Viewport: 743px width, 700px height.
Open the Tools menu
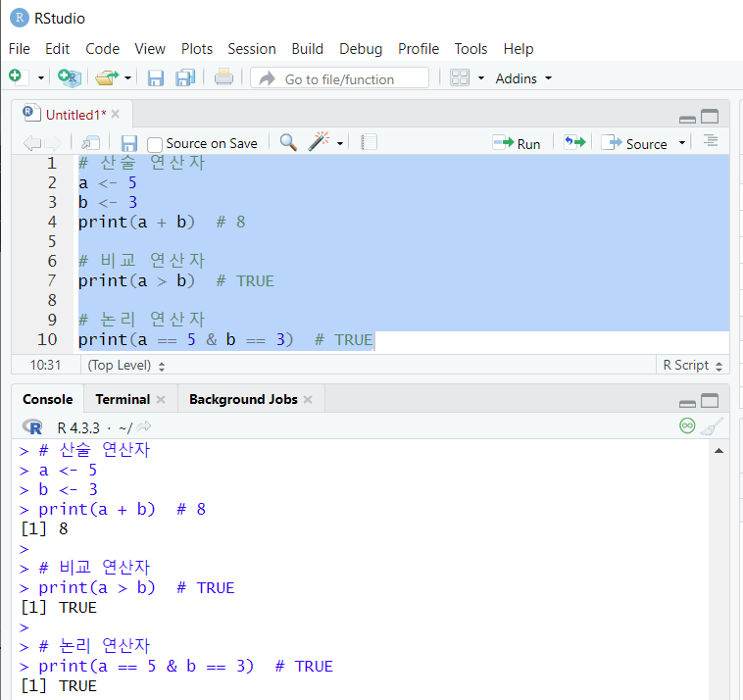click(471, 49)
